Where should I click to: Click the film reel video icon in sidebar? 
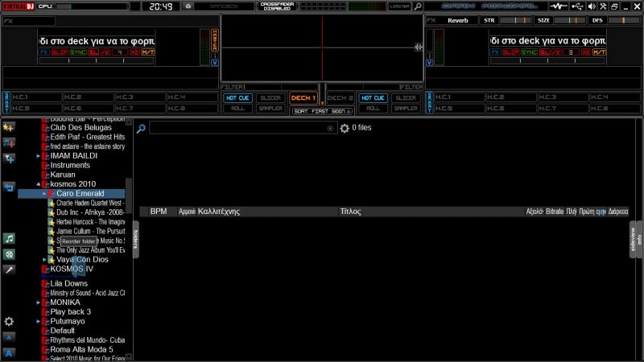coord(9,254)
